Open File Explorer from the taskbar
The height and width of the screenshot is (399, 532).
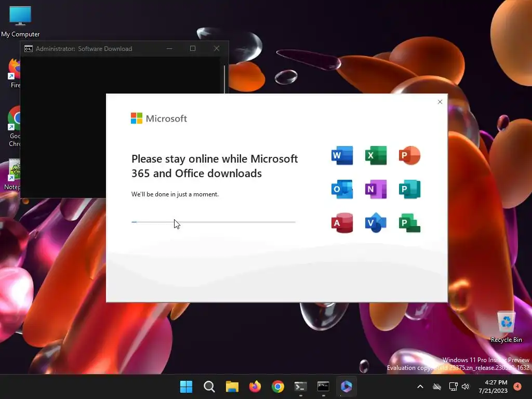coord(232,387)
